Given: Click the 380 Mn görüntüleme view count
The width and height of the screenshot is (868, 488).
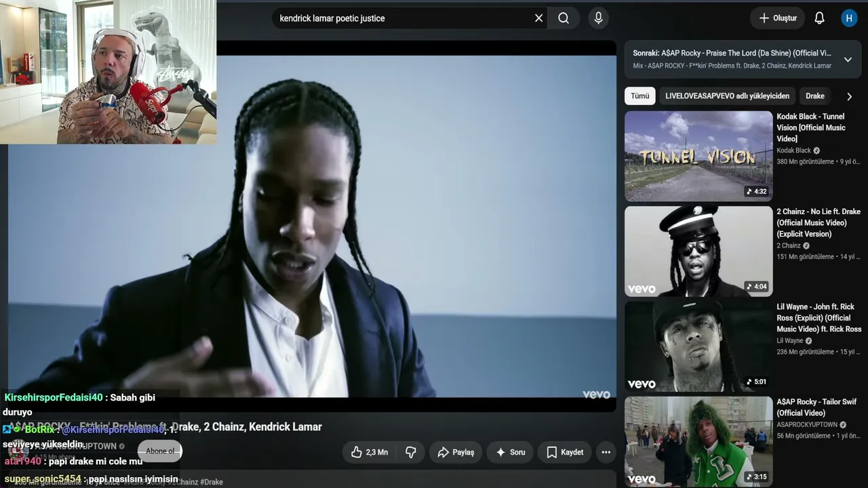Looking at the screenshot, I should [x=806, y=162].
